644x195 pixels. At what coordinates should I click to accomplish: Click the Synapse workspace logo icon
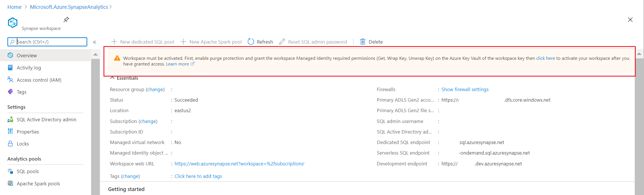pos(13,23)
